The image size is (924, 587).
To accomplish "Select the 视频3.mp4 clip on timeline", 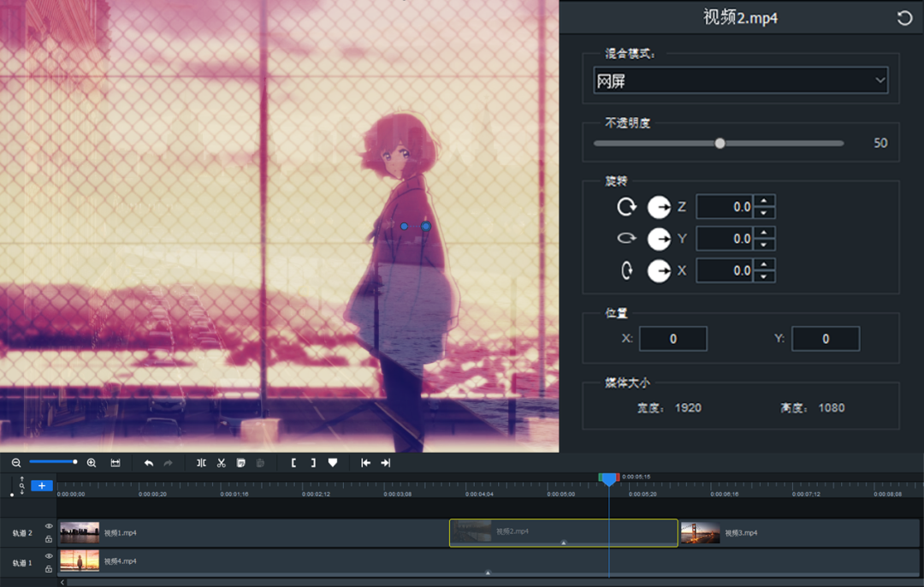I will point(799,533).
